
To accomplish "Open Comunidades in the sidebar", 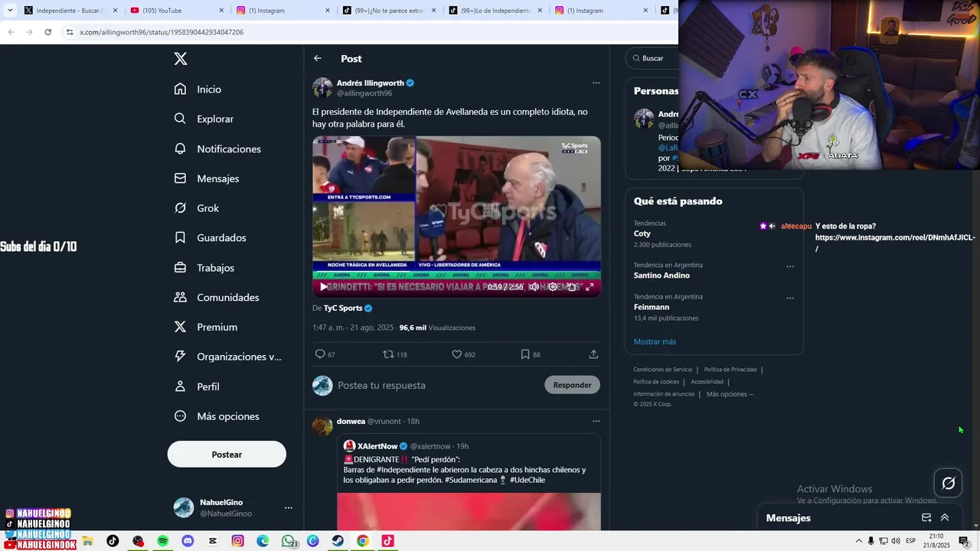I will tap(217, 297).
